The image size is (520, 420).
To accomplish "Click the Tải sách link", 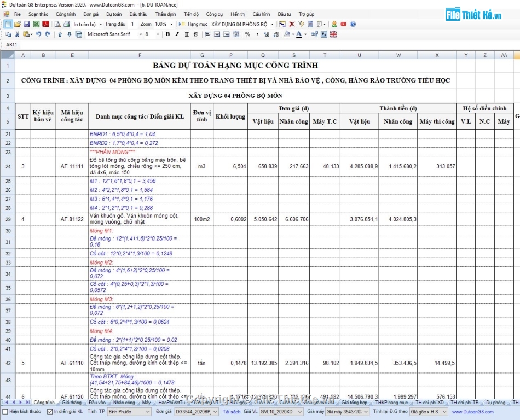I will coord(232,412).
